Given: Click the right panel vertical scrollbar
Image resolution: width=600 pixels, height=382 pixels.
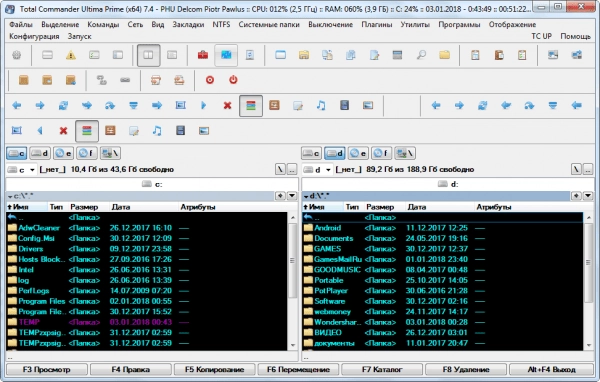Looking at the screenshot, I should [589, 281].
